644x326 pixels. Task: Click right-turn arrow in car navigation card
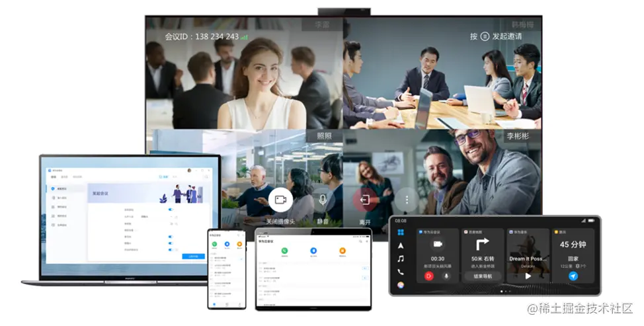482,244
